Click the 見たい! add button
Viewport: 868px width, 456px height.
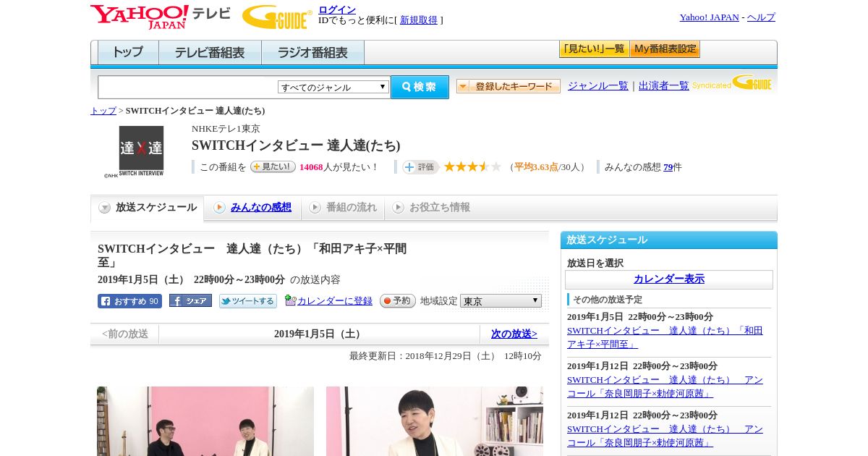tap(273, 166)
